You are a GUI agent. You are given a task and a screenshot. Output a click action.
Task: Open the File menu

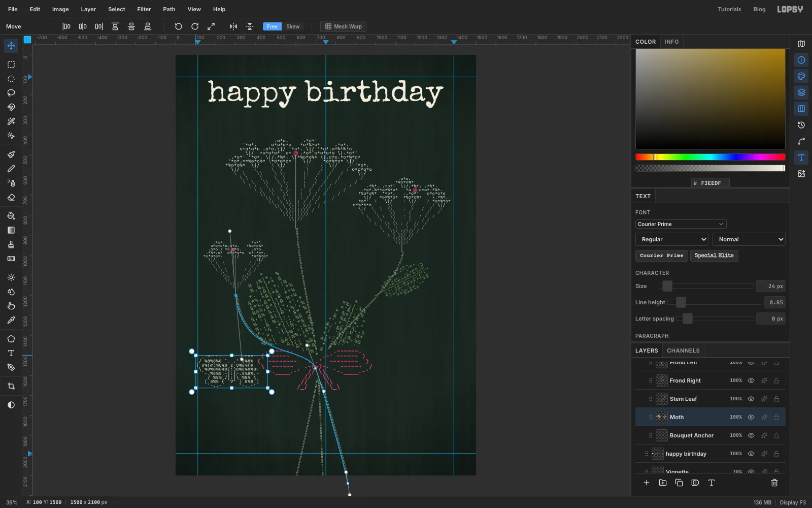click(x=13, y=9)
